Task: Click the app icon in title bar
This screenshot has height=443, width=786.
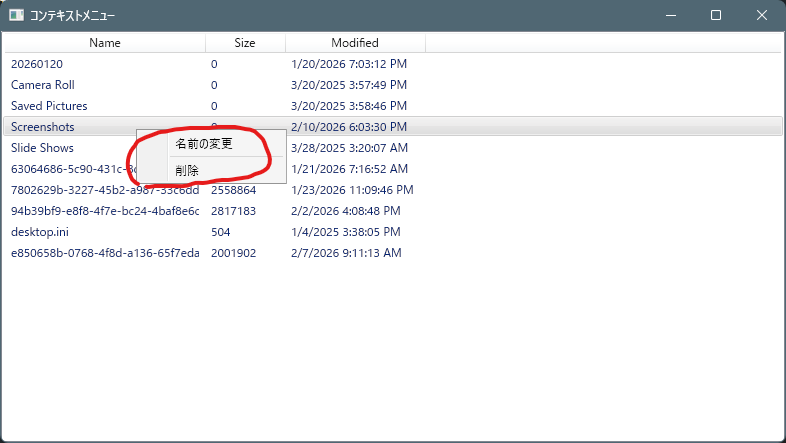Action: click(16, 16)
